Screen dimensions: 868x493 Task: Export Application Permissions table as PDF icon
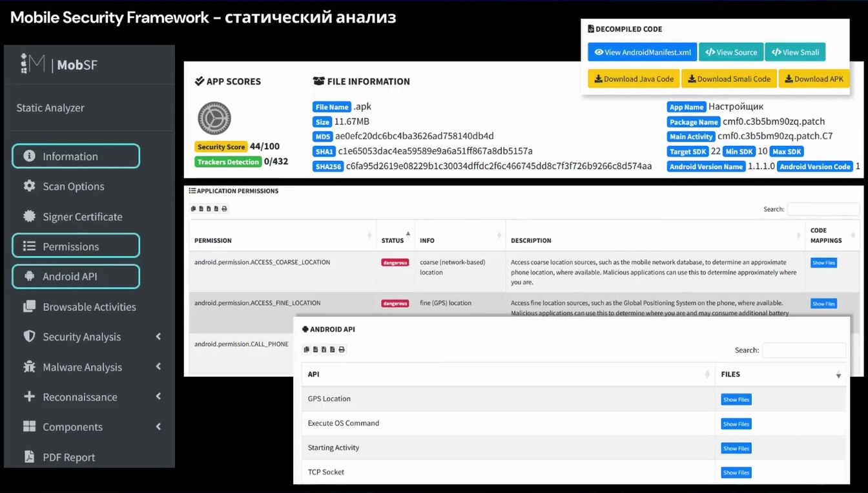coord(216,209)
